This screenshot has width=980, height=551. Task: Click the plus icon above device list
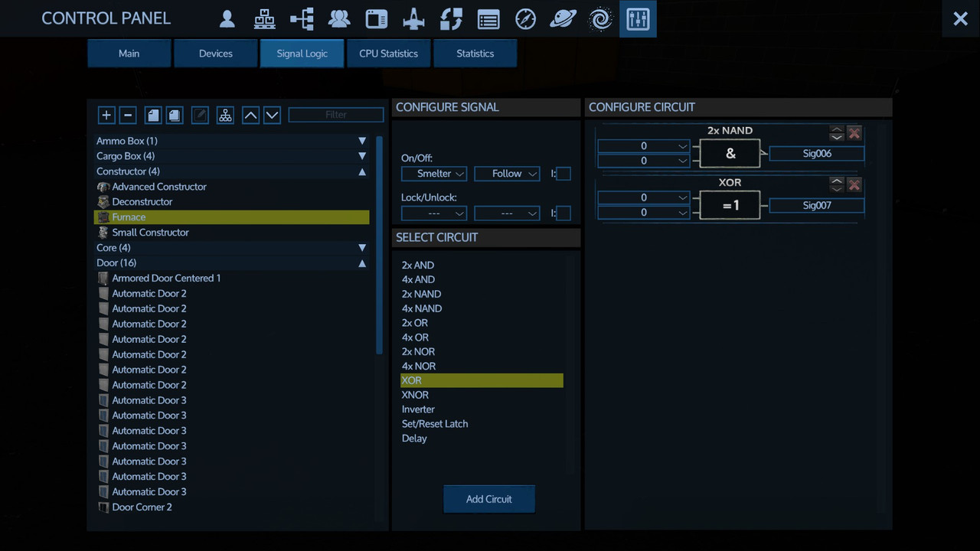click(106, 116)
